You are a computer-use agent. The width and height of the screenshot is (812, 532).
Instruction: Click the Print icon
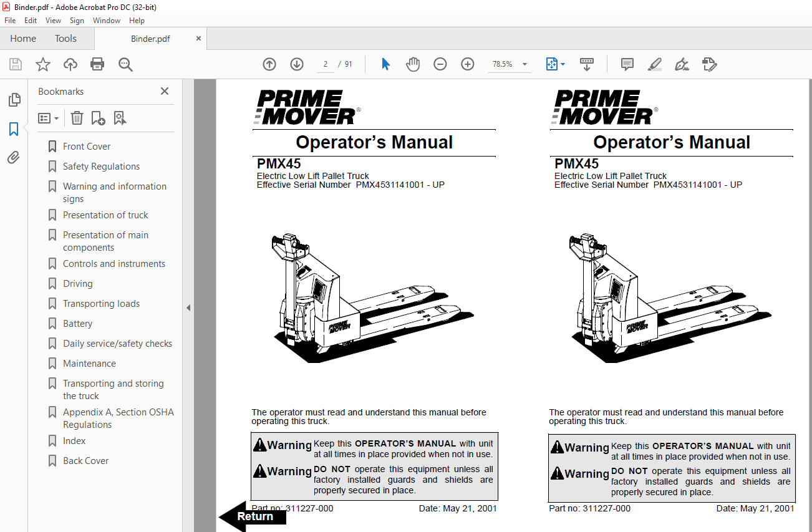(97, 64)
